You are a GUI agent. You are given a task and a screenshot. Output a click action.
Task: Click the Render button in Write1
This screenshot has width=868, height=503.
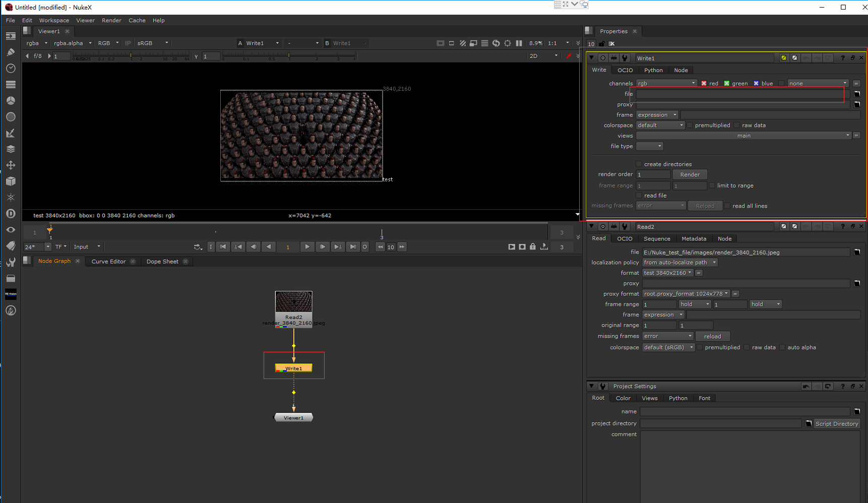[x=690, y=174]
